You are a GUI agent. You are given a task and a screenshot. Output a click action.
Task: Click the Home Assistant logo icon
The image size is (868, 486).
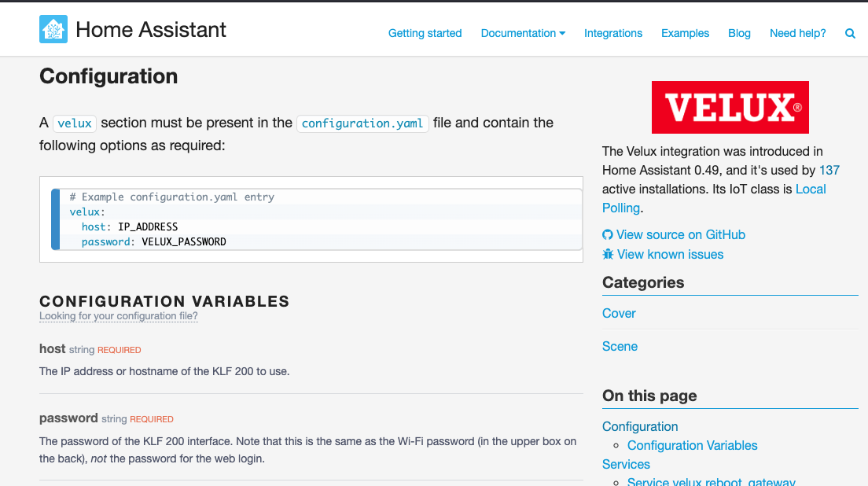tap(53, 28)
